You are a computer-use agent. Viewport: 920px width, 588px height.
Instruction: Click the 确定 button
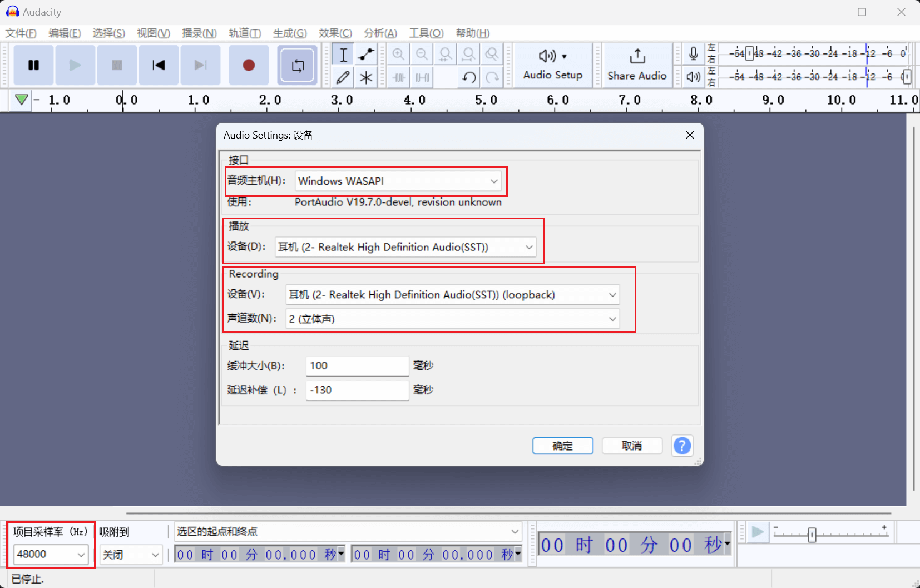(562, 446)
